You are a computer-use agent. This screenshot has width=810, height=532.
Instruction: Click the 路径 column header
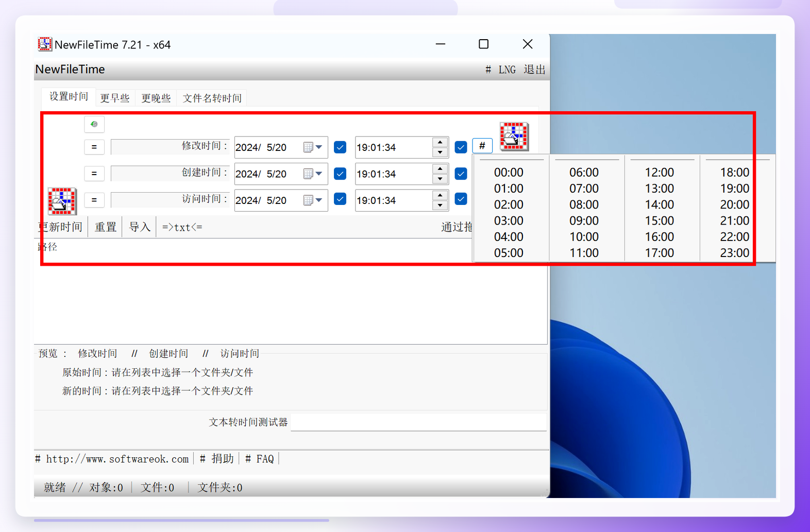point(47,247)
